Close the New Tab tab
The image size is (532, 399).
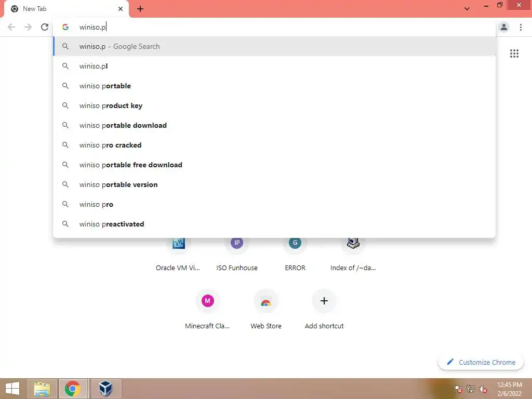click(121, 9)
